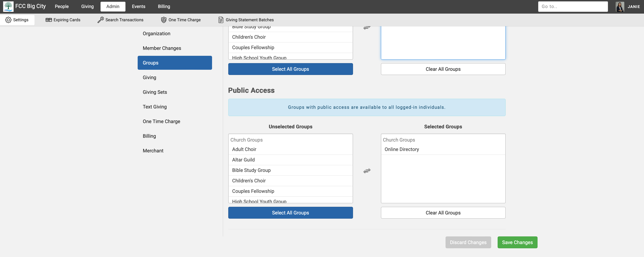Open the Events section
The image size is (644, 257).
click(x=139, y=6)
